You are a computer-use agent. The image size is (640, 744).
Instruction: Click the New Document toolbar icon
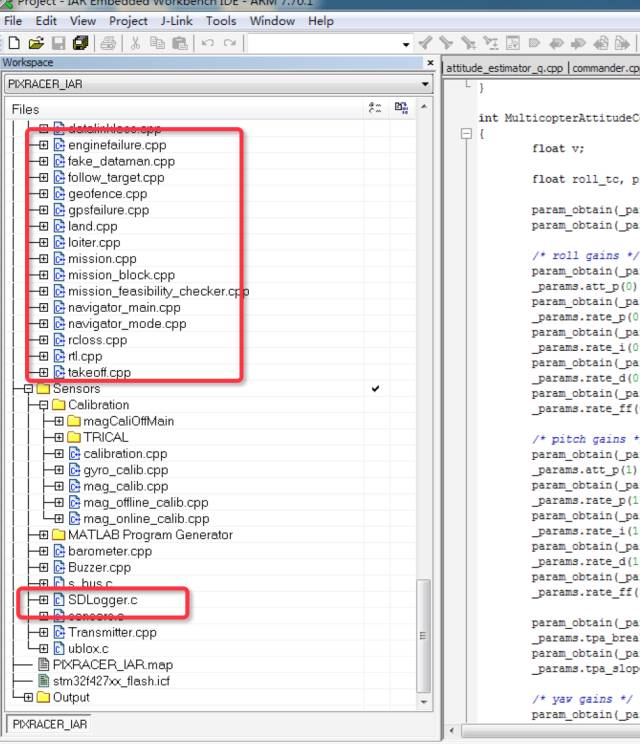coord(14,43)
